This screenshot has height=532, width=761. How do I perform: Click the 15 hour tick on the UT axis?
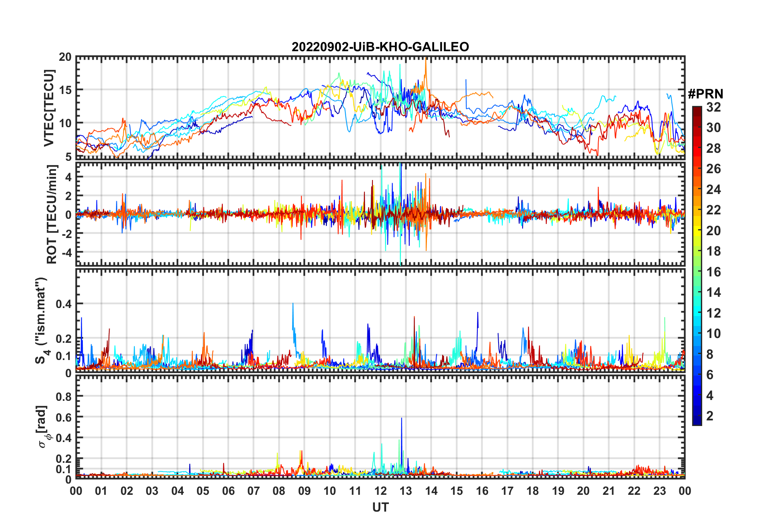pos(457,491)
